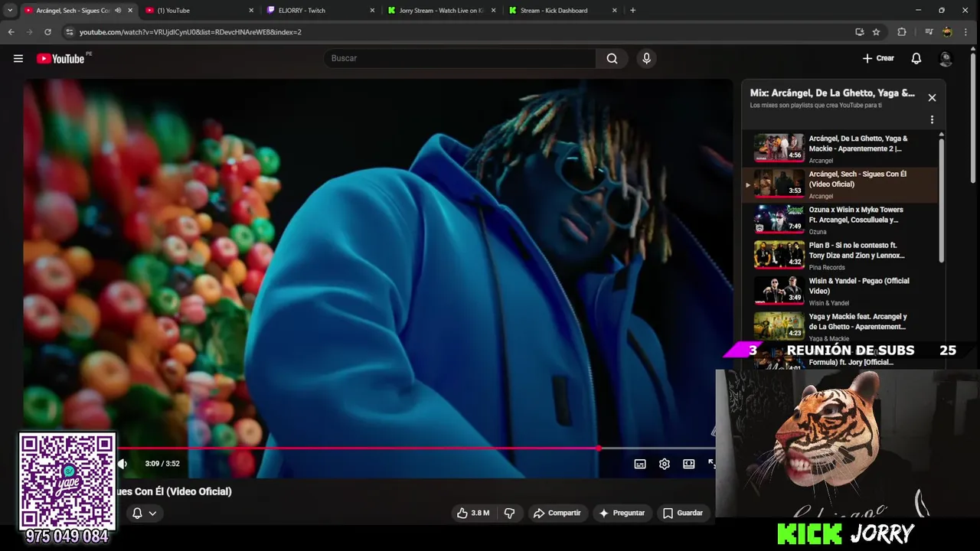Click the Guardar save button

coord(683,513)
